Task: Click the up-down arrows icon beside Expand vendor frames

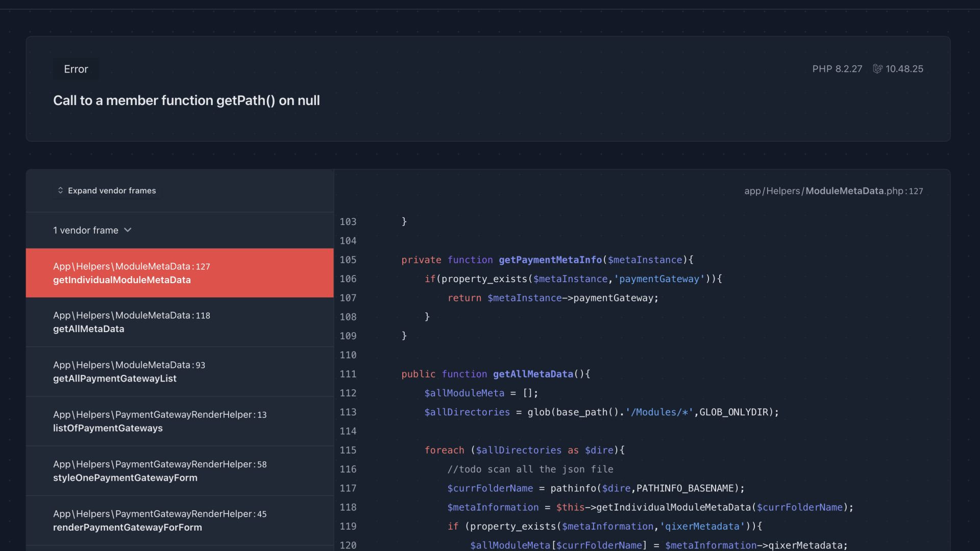Action: 60,190
